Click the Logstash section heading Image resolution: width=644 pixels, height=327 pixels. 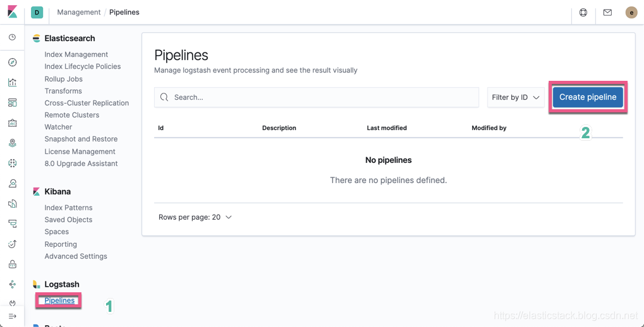62,284
